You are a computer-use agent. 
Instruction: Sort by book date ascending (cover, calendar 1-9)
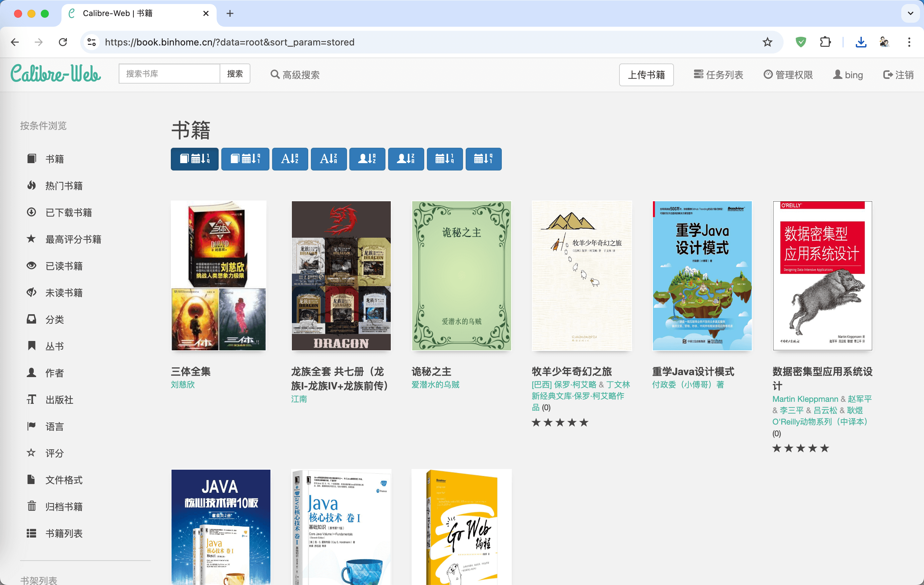(x=195, y=159)
